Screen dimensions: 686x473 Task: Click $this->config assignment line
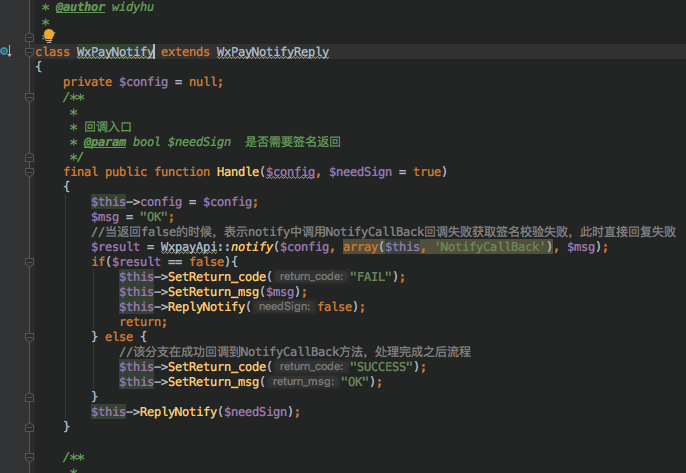point(175,202)
